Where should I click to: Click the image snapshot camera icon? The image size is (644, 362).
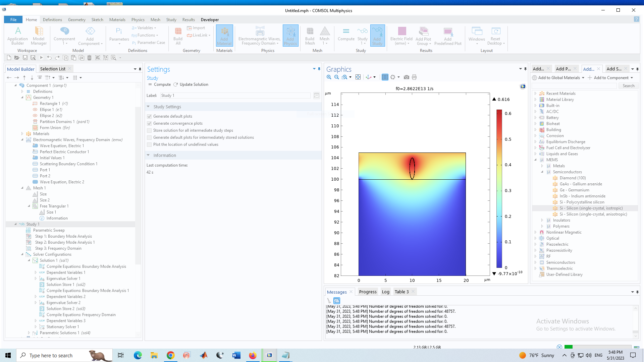tap(406, 77)
